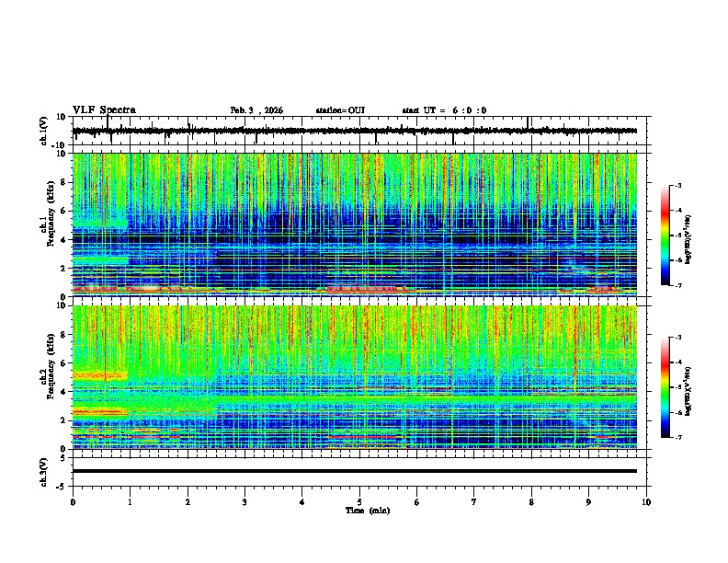Click the green 5 kHz band at start of ch.1 spectrogram
The width and height of the screenshot is (728, 563).
(x=100, y=224)
